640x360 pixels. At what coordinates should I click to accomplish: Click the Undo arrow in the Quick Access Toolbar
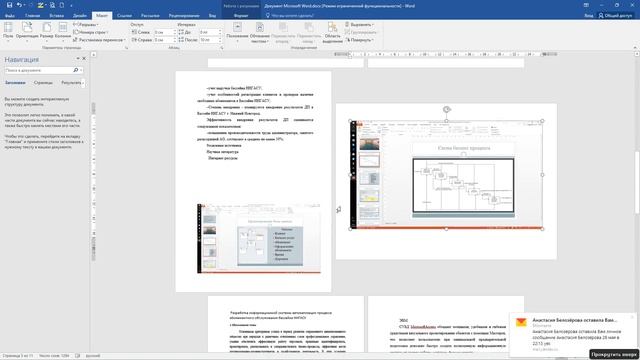click(x=19, y=5)
